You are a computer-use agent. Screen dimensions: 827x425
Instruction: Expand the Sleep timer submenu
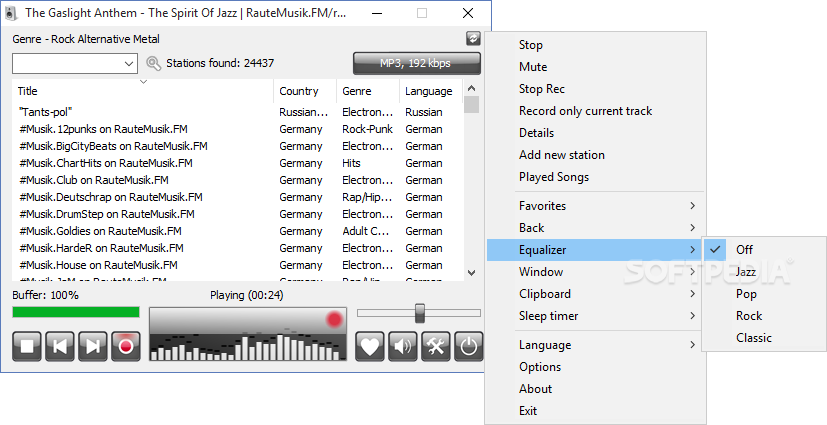coord(595,316)
